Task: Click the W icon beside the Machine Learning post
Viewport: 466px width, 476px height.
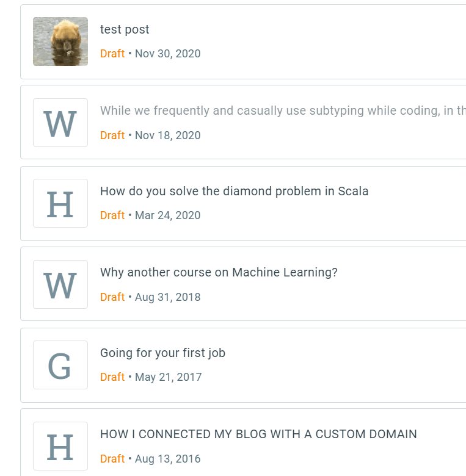Action: pos(60,284)
